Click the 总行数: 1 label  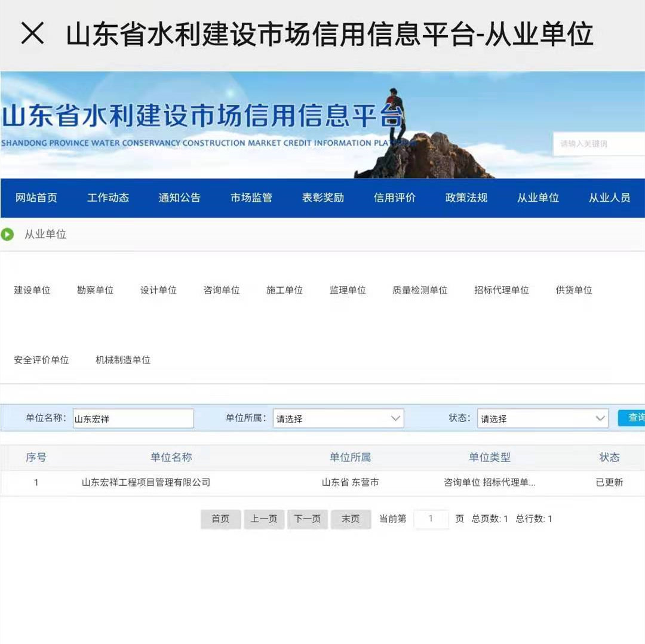[533, 519]
